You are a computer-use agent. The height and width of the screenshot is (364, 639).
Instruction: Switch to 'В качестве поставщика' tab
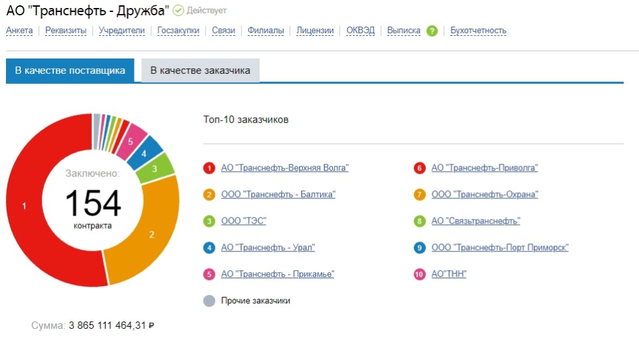(70, 71)
